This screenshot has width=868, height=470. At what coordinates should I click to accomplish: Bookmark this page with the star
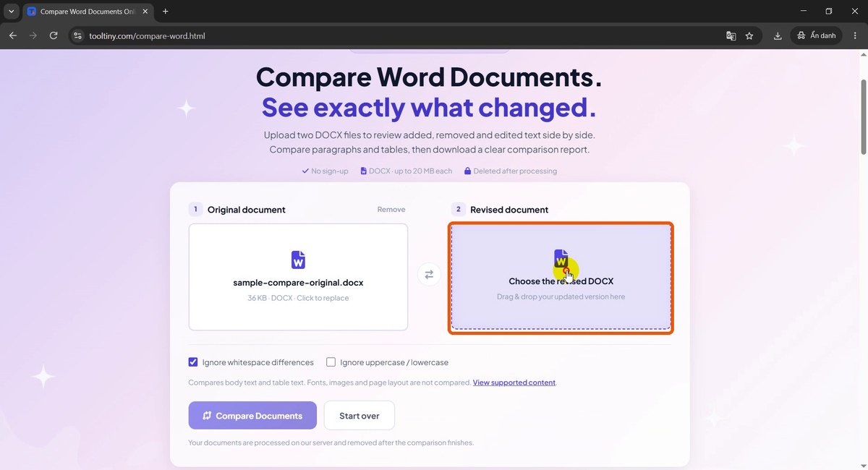749,35
